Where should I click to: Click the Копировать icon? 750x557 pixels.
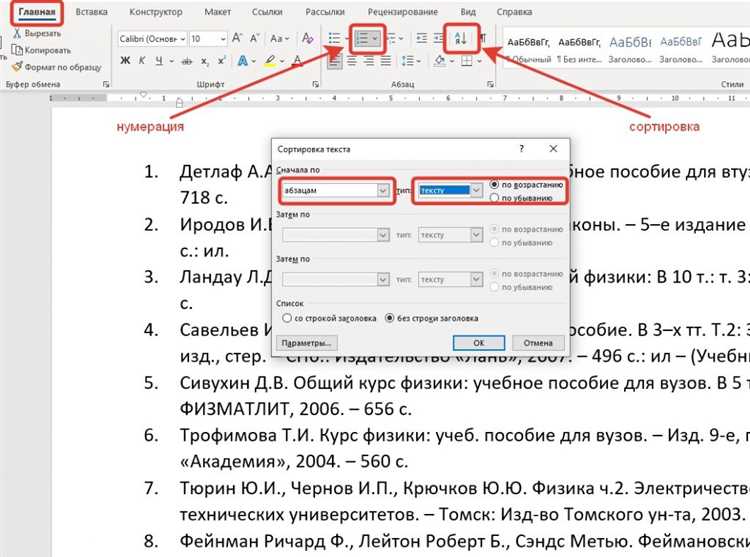[17, 50]
